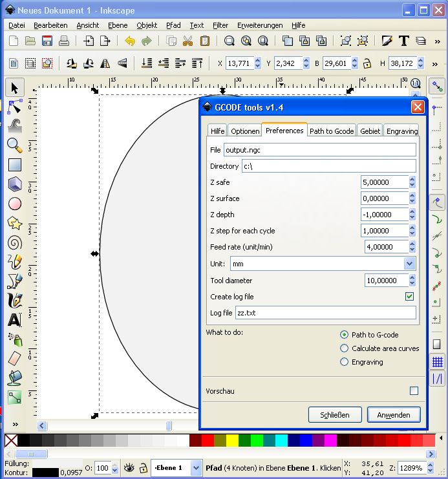Viewport: 448px width, 479px height.
Task: Choose the Node edit tool
Action: click(x=14, y=107)
